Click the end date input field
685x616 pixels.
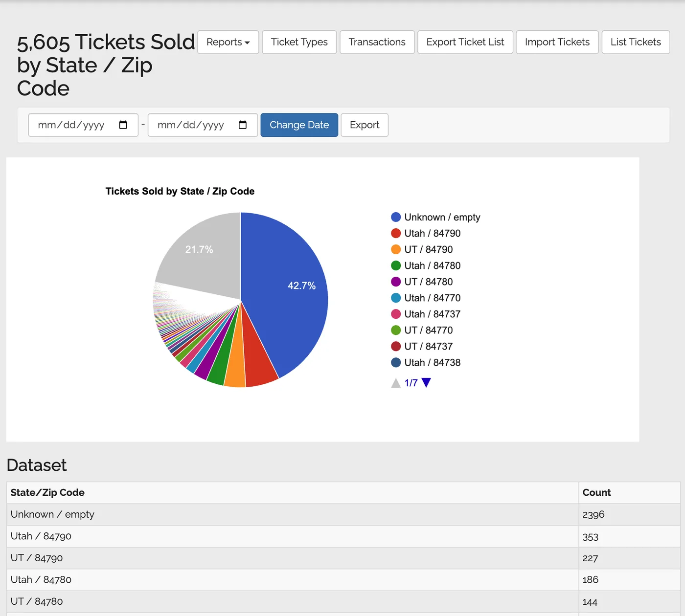[203, 125]
